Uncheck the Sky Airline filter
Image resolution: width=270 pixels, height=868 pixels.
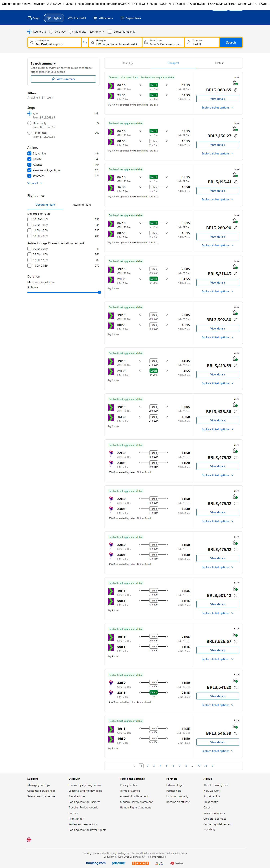pyautogui.click(x=29, y=154)
